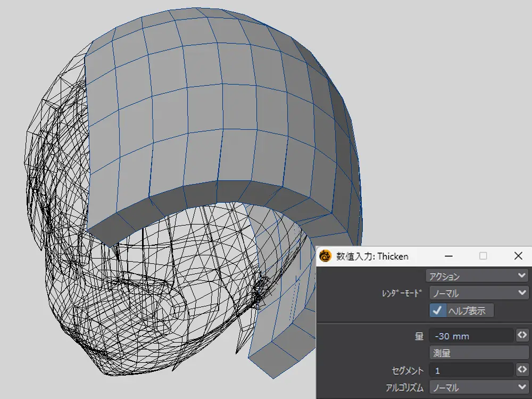532x399 pixels.
Task: Click the 数値入力: Thicken title bar text
Action: coord(372,256)
